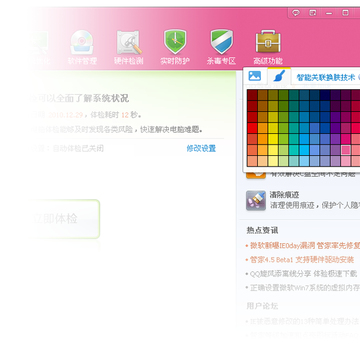Minimize the window from the title bar
Image resolution: width=360 pixels, height=360 pixels.
coord(329,13)
